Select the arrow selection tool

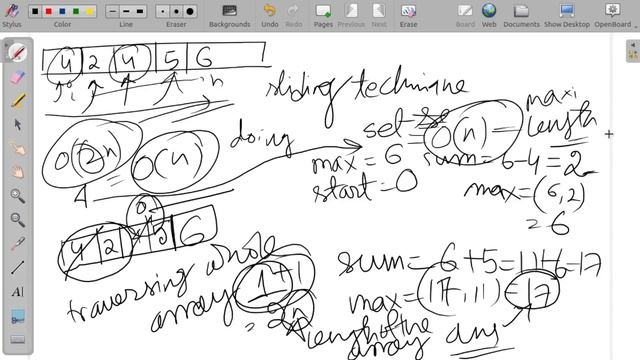pos(18,124)
